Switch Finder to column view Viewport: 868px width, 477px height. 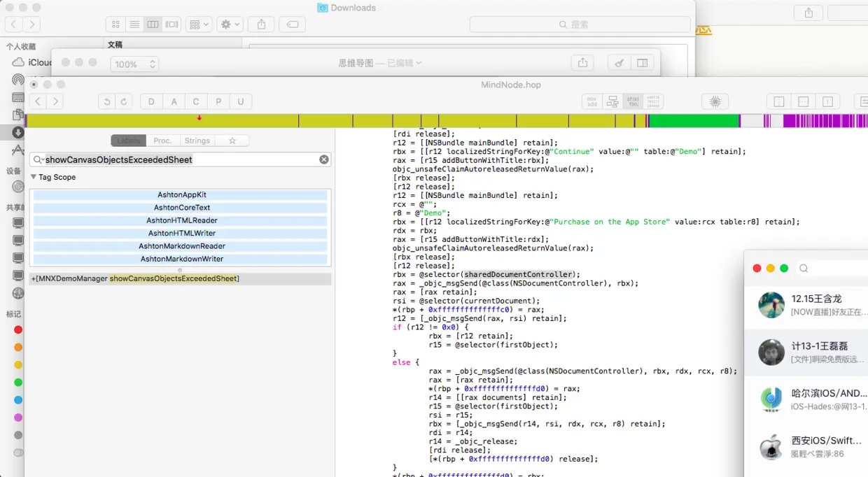pyautogui.click(x=153, y=24)
